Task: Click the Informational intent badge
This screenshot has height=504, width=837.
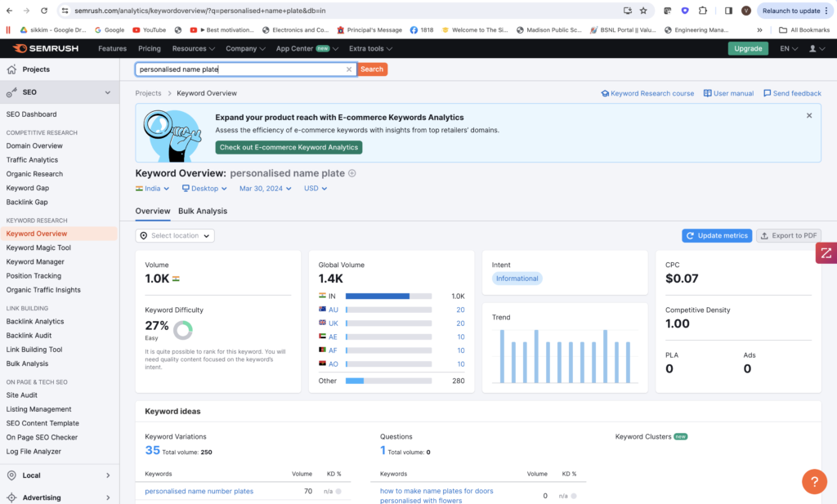Action: point(517,279)
